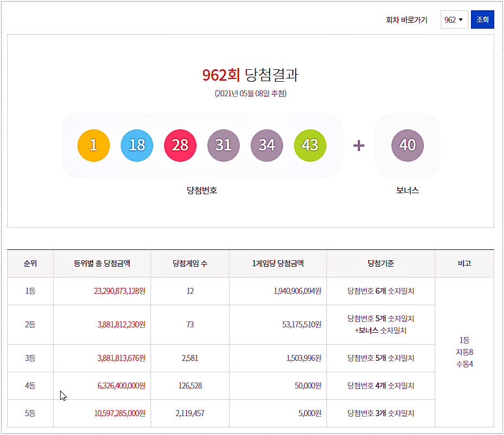Screen dimensions: 504x435
Task: Click the 회차 바로가기 label
Action: pos(407,20)
